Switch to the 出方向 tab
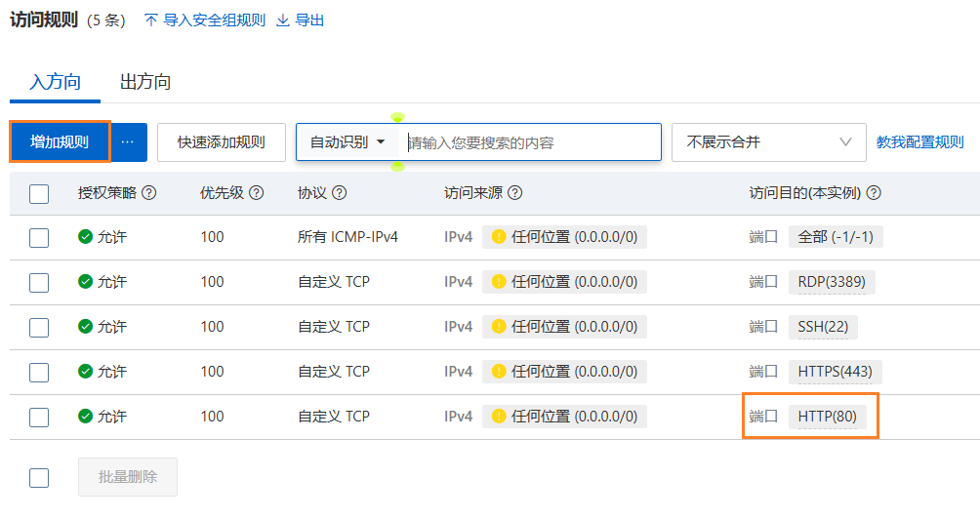The height and width of the screenshot is (519, 980). coord(145,82)
